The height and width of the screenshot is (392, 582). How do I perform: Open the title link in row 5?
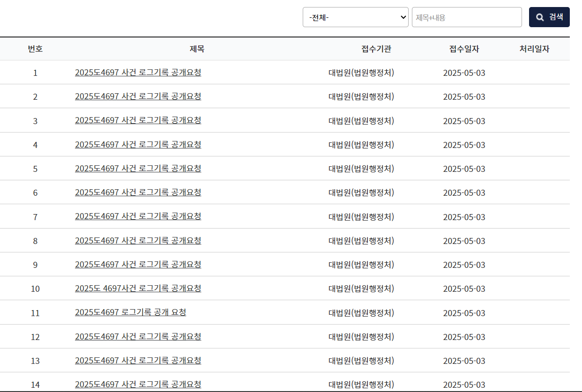[138, 169]
